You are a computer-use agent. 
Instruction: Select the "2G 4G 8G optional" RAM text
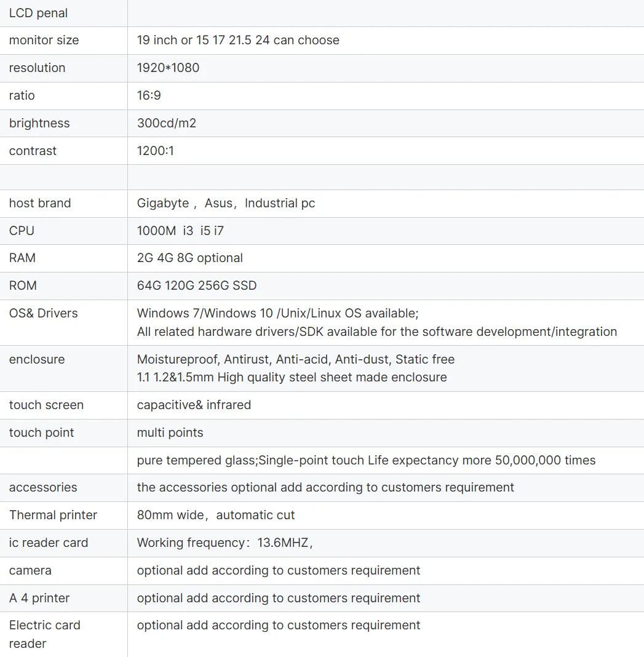189,258
